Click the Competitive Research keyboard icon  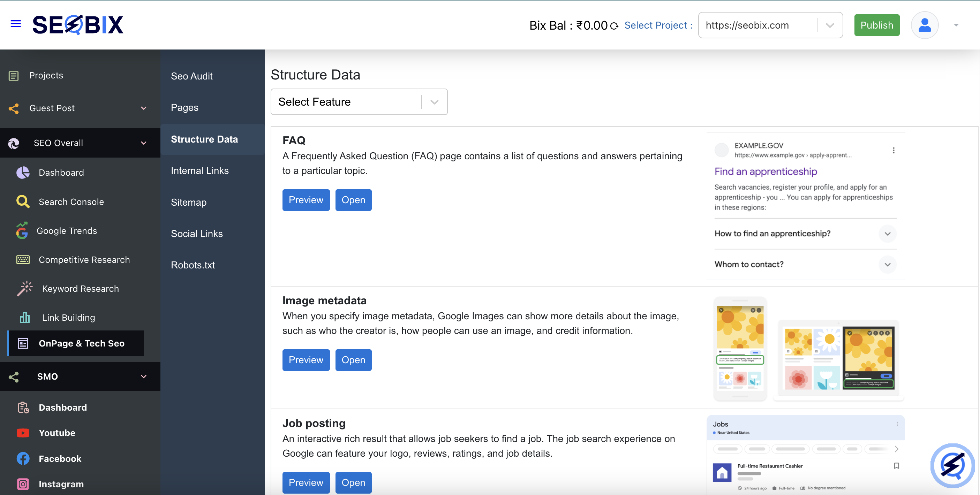(23, 260)
